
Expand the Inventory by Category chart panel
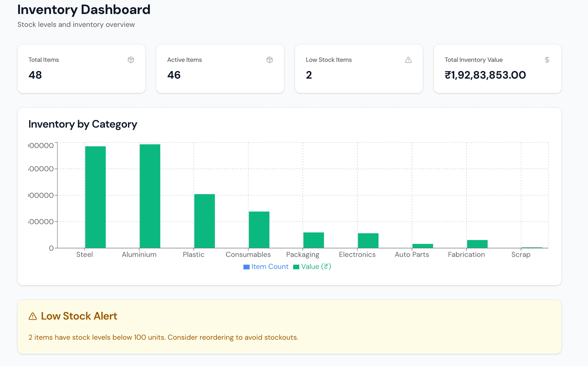point(83,124)
